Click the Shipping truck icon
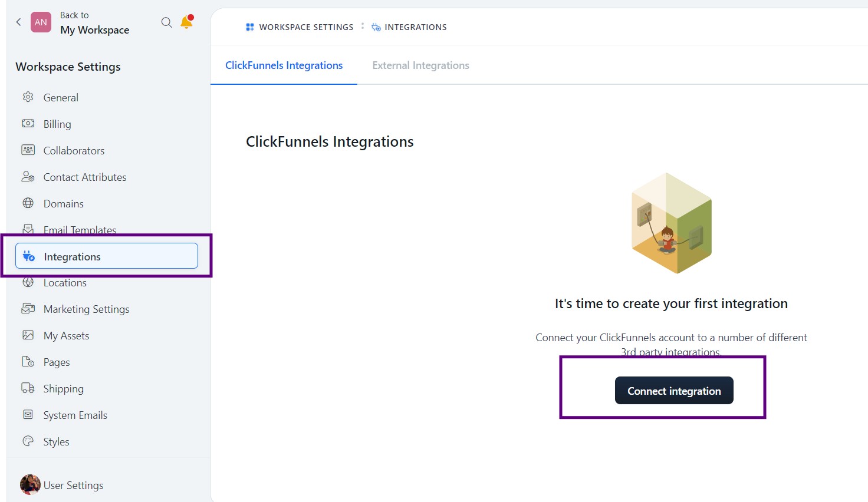 tap(28, 388)
